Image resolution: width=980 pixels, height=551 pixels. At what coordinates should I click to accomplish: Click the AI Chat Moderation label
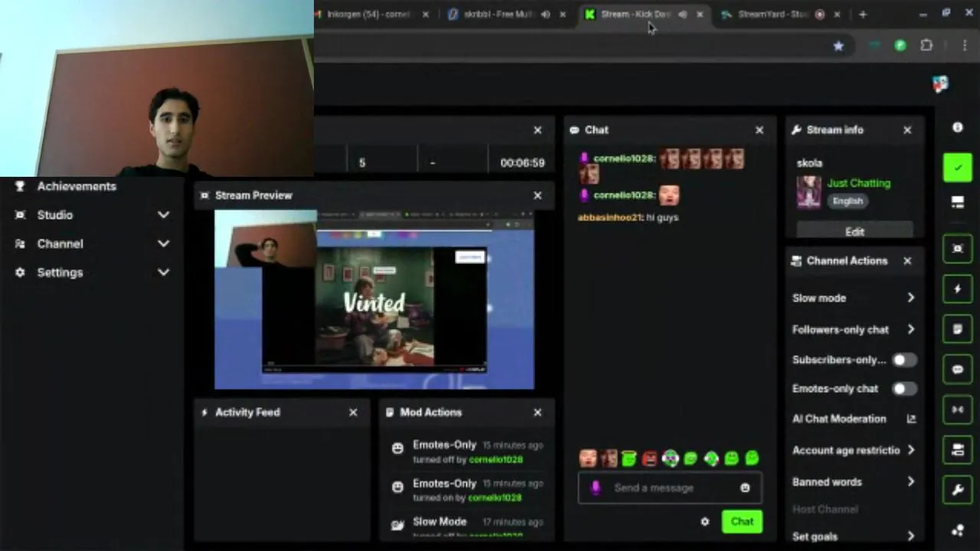click(x=839, y=419)
